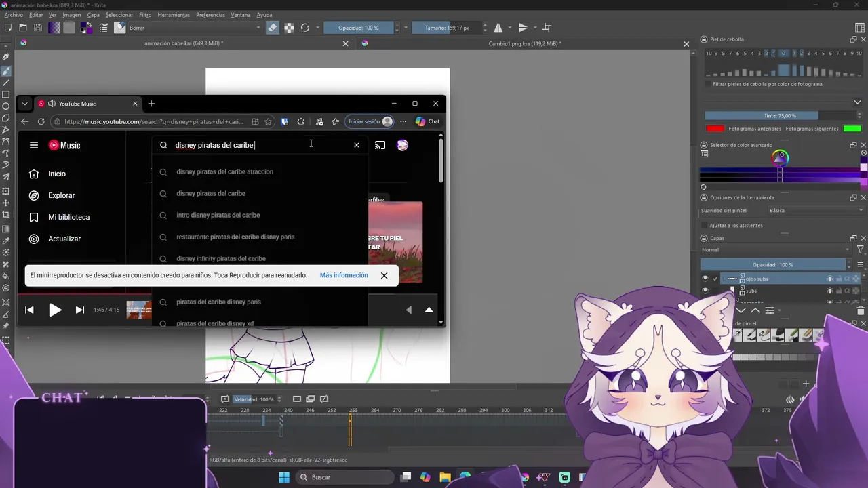Adjust the brush Opacidad 100% slider
This screenshot has width=868, height=488.
(359, 28)
